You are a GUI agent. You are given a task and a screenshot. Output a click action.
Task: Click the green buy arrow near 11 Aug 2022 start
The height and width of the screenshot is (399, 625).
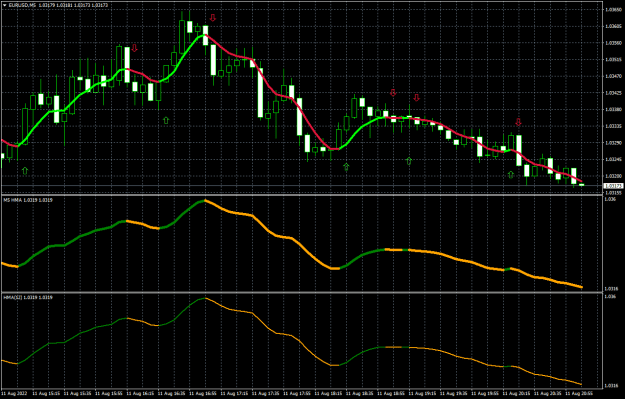click(25, 171)
